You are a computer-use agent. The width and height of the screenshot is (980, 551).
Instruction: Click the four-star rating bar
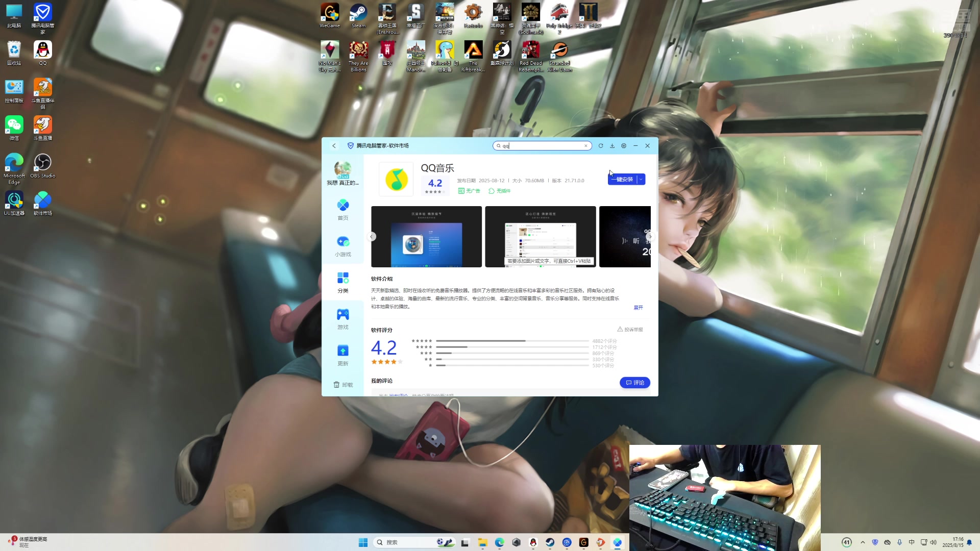tap(512, 347)
